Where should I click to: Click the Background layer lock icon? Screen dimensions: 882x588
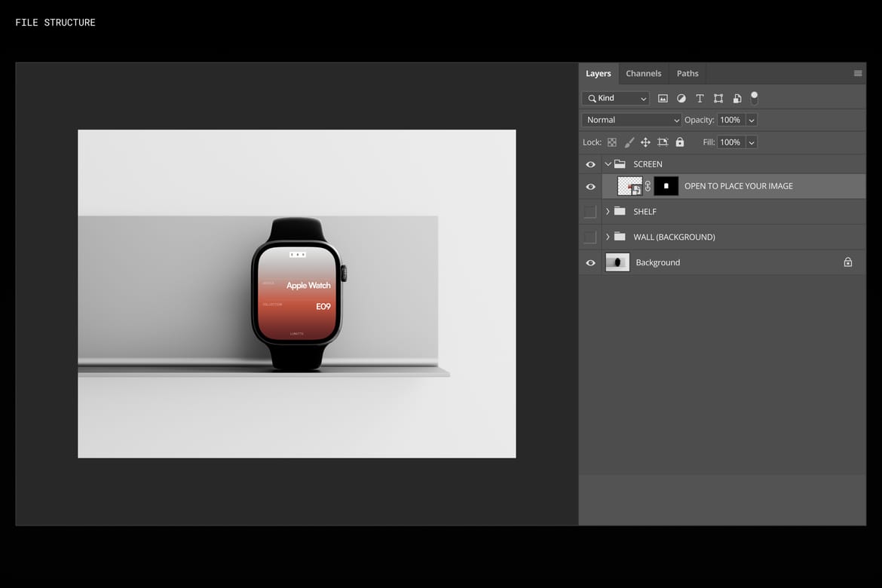tap(847, 262)
